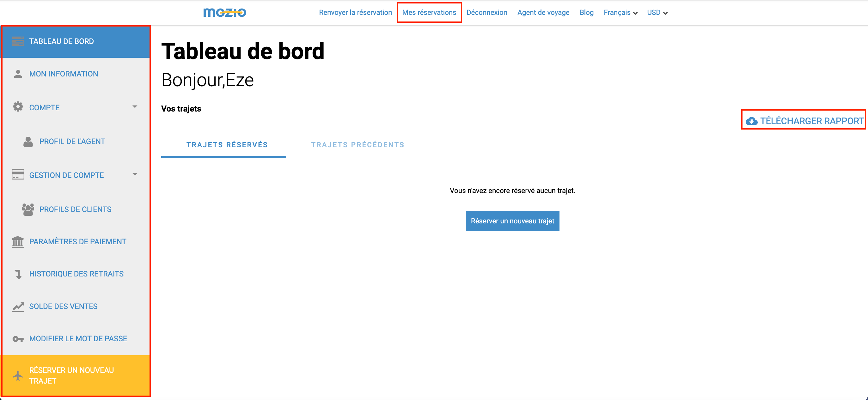
Task: Click the arrow icon beside Historique des retraits
Action: pos(18,275)
